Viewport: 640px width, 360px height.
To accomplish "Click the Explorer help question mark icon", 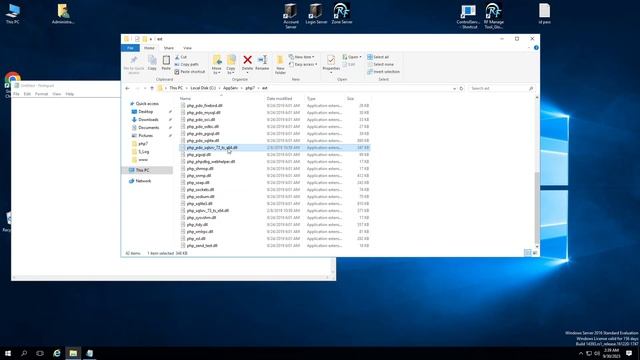I will tap(536, 48).
